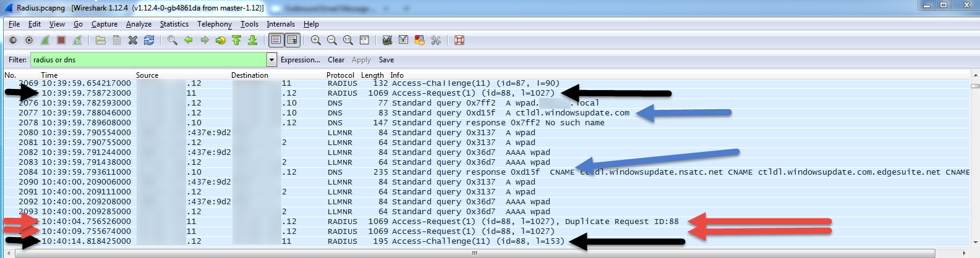
Task: Open the Telephony menu
Action: click(214, 24)
